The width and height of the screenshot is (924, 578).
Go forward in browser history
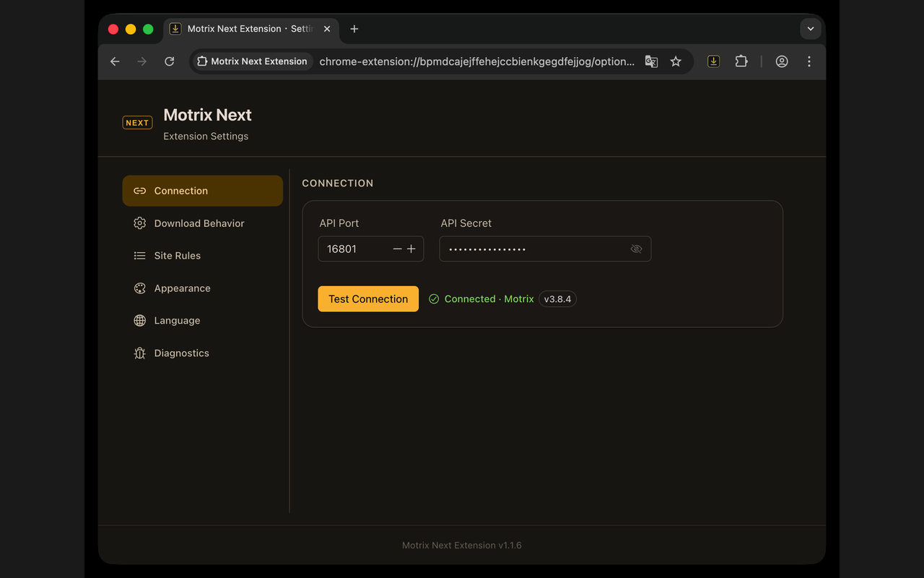pyautogui.click(x=142, y=61)
